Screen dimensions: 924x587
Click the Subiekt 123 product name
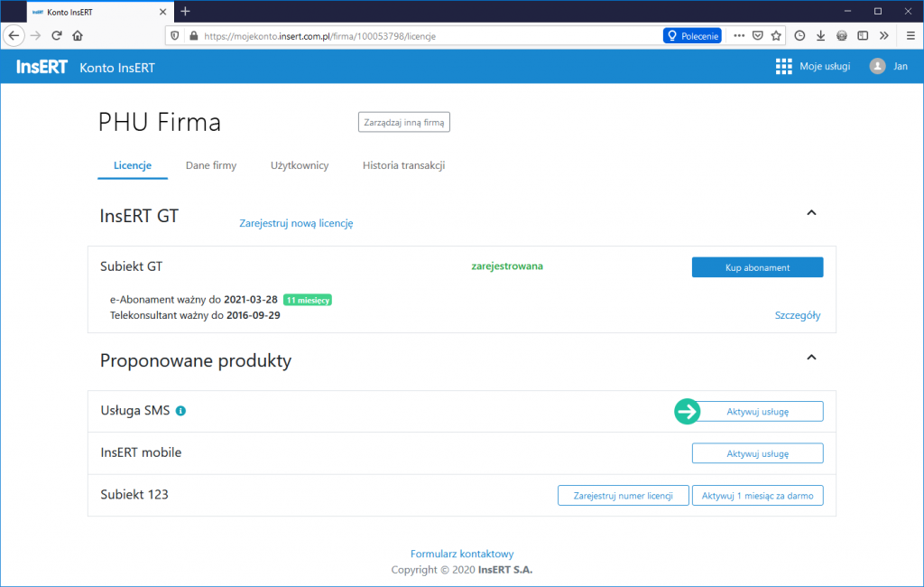click(134, 494)
